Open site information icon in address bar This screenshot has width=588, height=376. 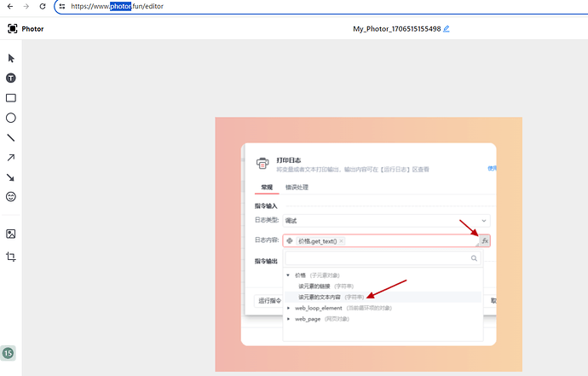(x=62, y=6)
